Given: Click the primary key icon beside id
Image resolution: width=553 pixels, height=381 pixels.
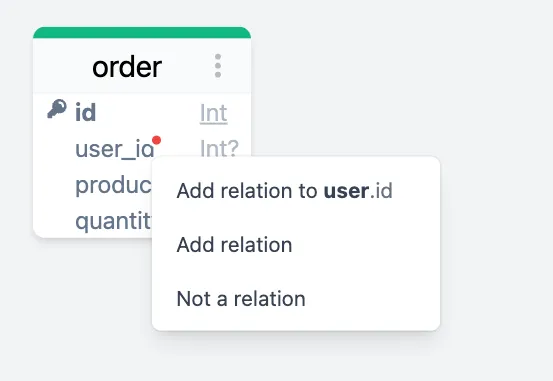Looking at the screenshot, I should [x=57, y=109].
